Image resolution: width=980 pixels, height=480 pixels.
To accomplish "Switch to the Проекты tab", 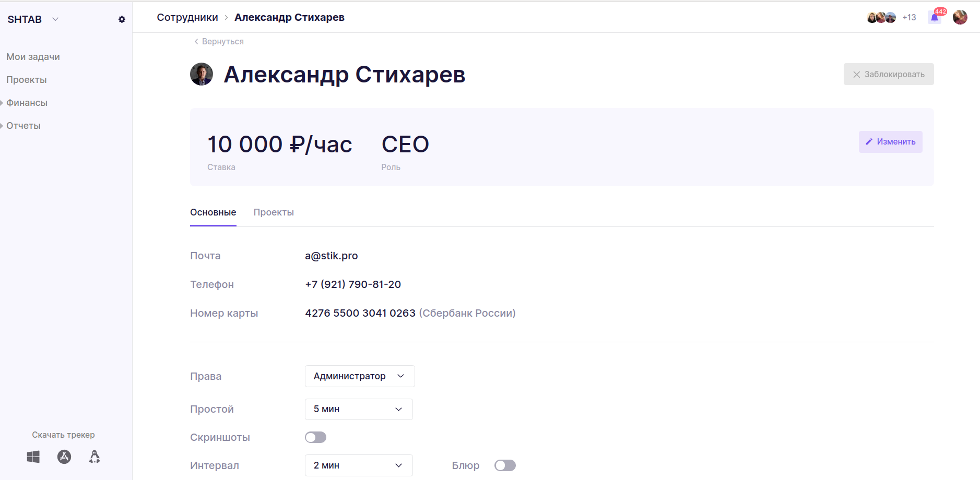I will (274, 212).
